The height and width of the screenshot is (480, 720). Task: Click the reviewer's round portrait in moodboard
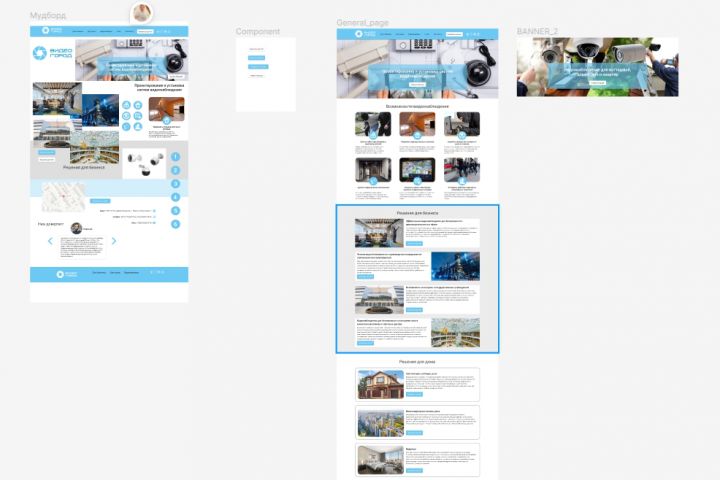[76, 228]
